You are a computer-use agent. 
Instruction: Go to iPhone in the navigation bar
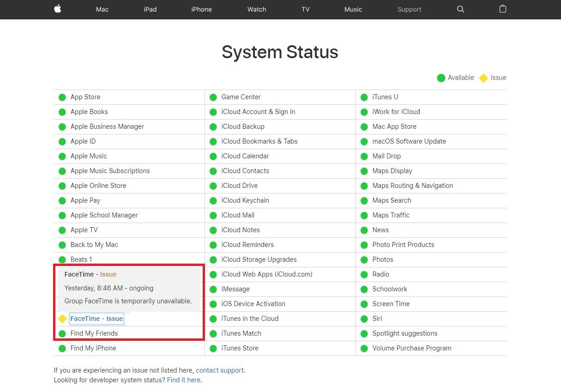click(202, 9)
